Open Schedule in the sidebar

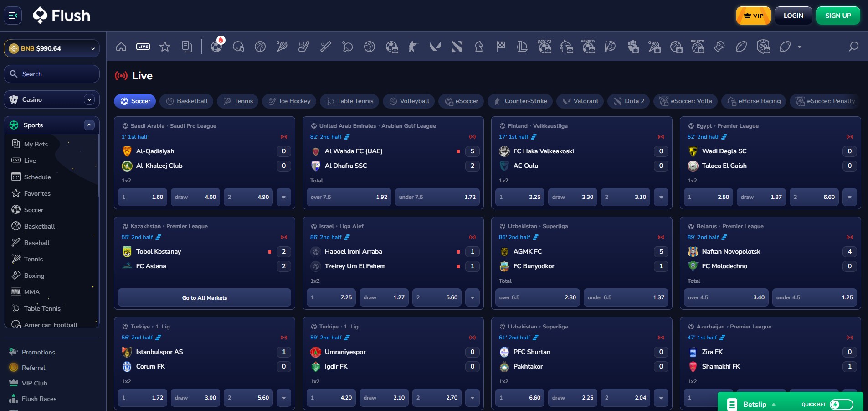point(37,177)
